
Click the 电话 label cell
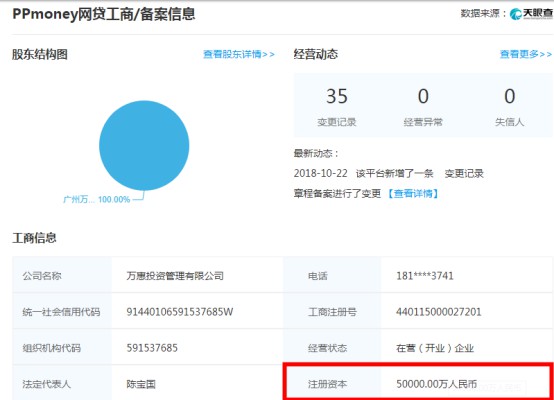[332, 276]
